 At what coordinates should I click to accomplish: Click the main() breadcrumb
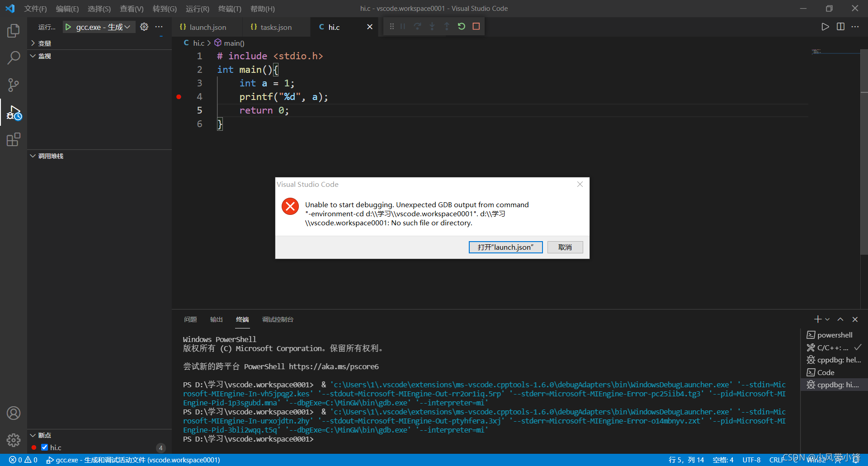coord(229,43)
